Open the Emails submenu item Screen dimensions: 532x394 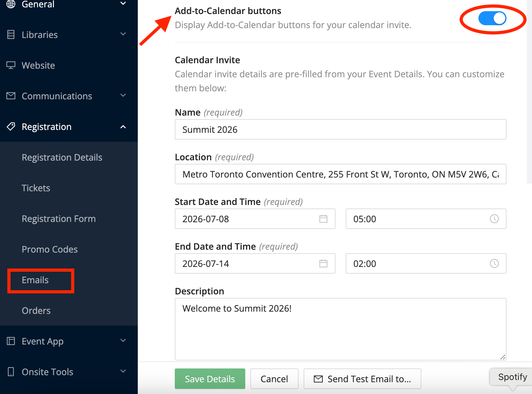(35, 280)
